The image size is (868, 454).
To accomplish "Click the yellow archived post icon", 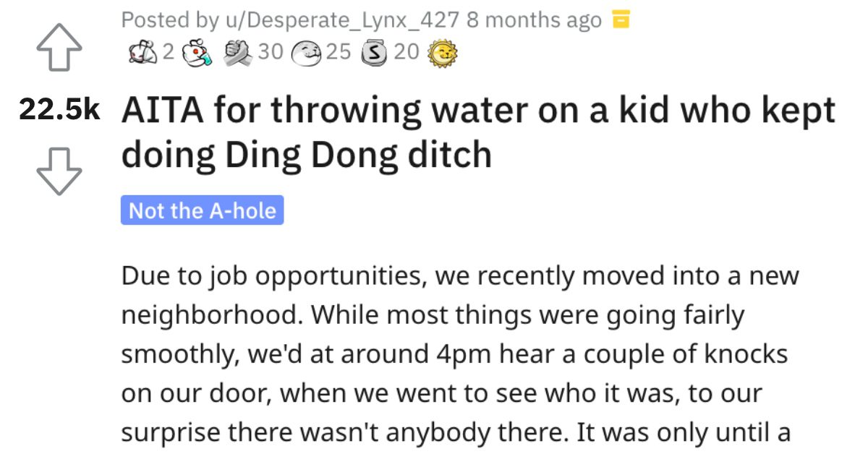I will click(621, 20).
